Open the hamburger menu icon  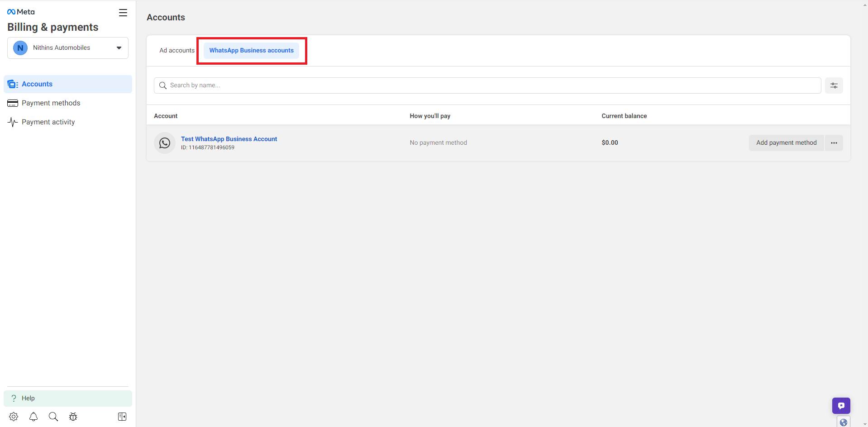[123, 13]
